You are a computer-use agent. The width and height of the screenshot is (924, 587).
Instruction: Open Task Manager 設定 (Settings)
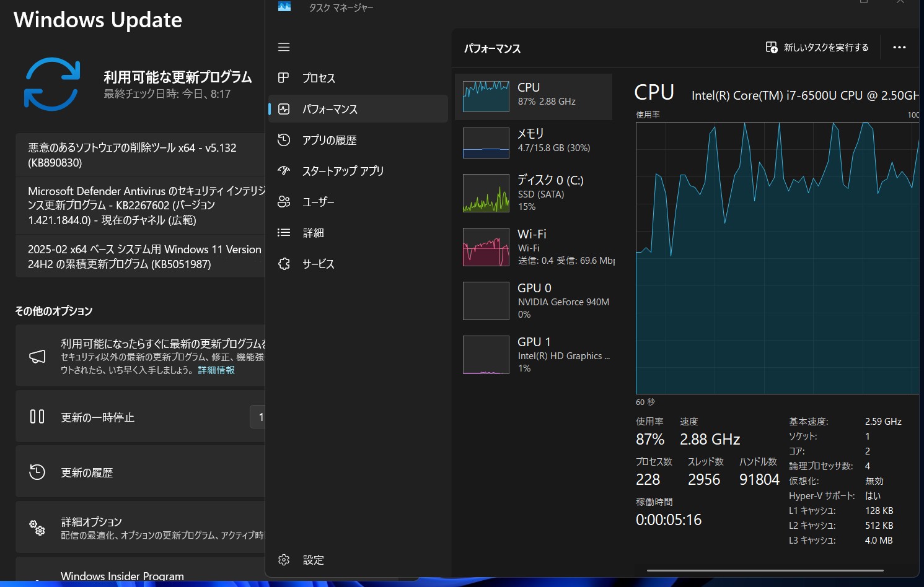313,560
